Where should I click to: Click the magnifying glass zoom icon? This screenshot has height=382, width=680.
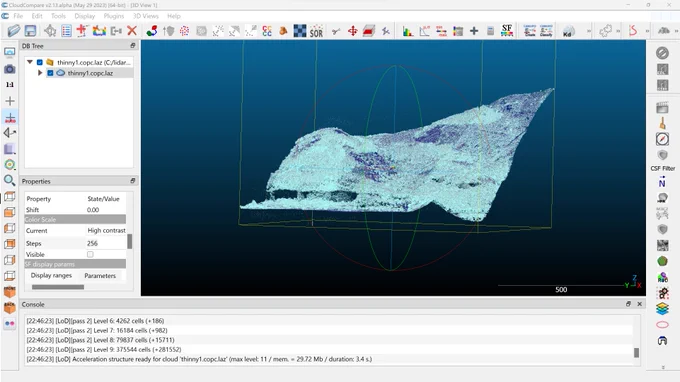[x=10, y=180]
